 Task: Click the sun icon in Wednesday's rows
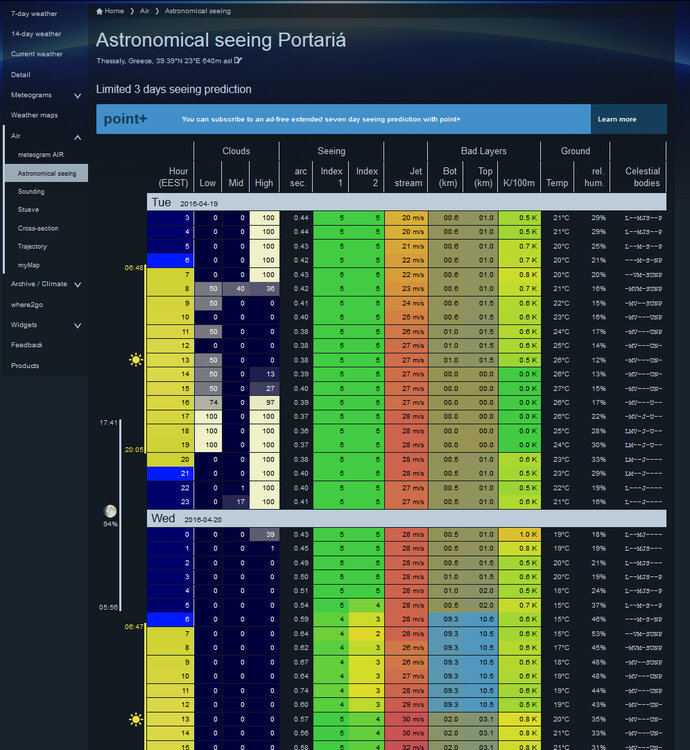(136, 719)
